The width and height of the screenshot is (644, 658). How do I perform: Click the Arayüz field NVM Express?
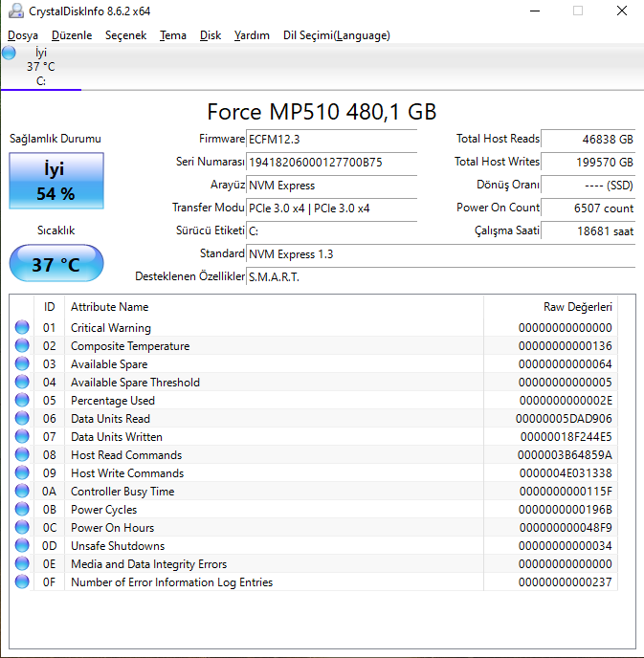[331, 186]
